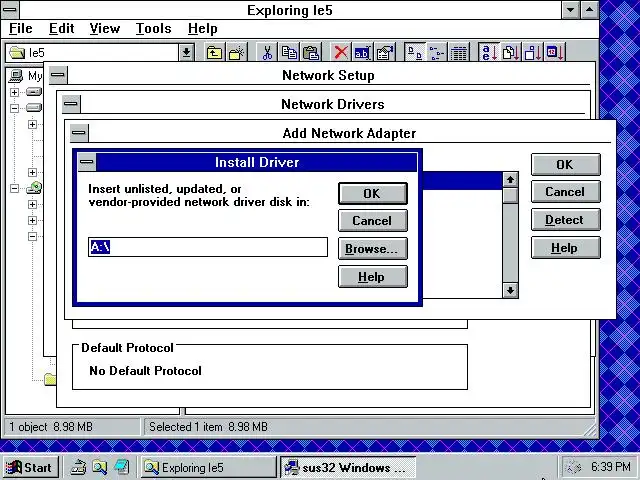Click the Start button
Viewport: 640px width, 480px height.
pyautogui.click(x=31, y=467)
